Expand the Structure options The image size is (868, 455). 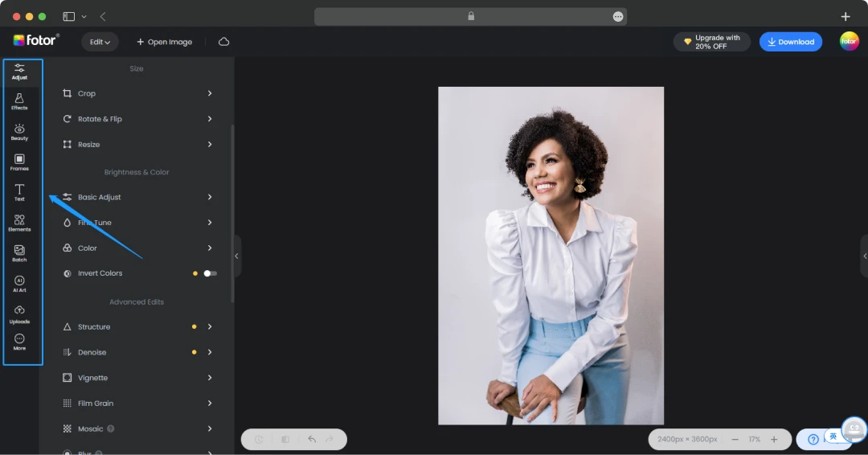click(209, 326)
